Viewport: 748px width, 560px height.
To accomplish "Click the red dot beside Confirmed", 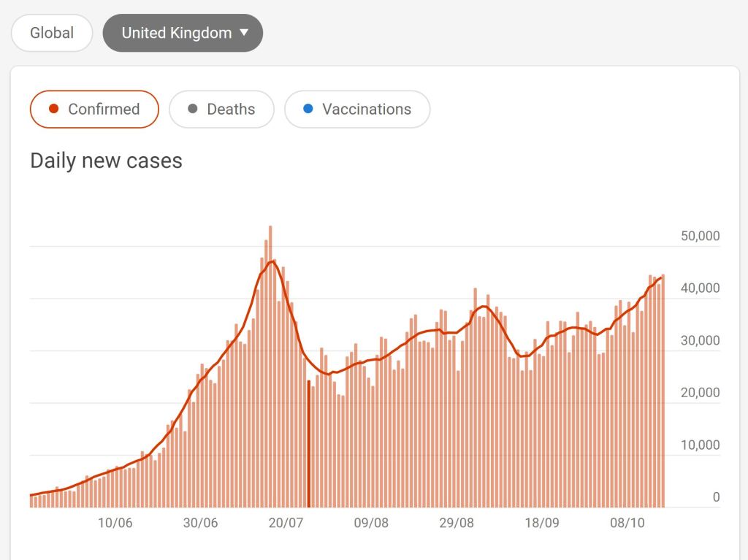I will tap(53, 110).
